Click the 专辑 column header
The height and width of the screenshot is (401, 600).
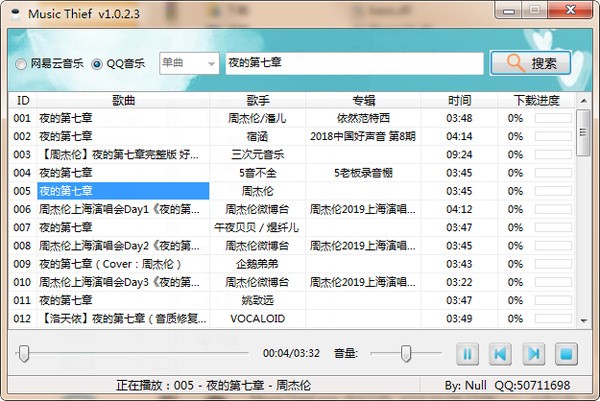pos(363,100)
